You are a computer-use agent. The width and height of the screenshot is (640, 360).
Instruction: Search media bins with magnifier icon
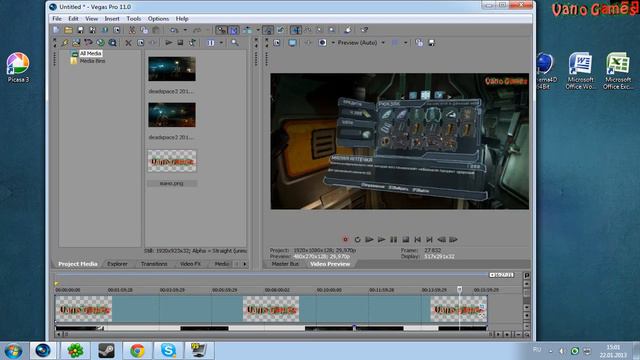(x=235, y=42)
